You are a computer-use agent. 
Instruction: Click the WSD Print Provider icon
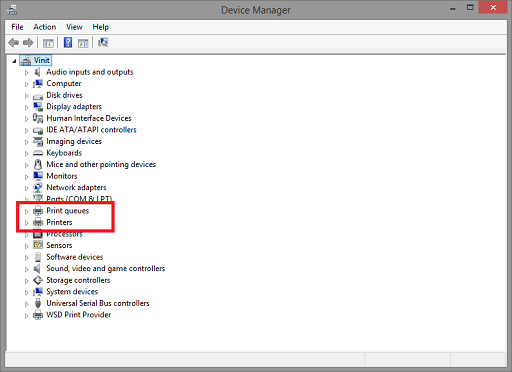[38, 315]
